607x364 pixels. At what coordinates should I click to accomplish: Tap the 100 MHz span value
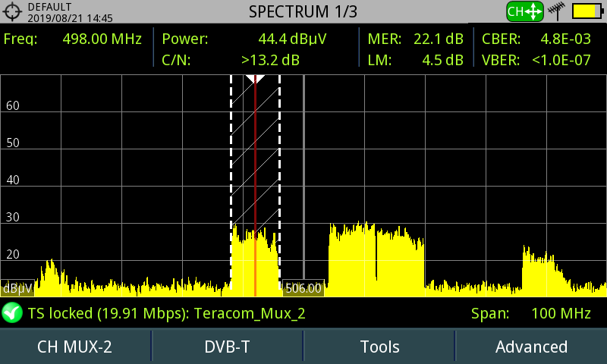[561, 313]
